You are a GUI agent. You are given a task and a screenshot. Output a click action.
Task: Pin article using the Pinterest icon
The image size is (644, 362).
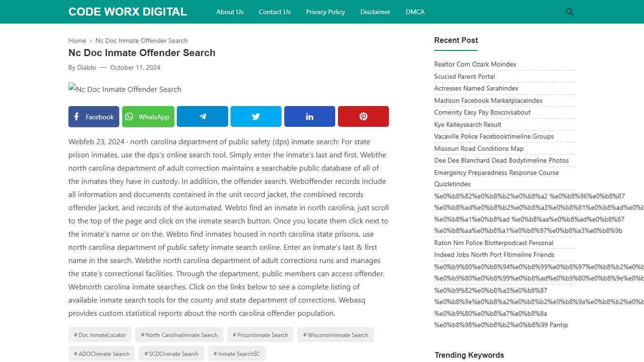coord(363,116)
